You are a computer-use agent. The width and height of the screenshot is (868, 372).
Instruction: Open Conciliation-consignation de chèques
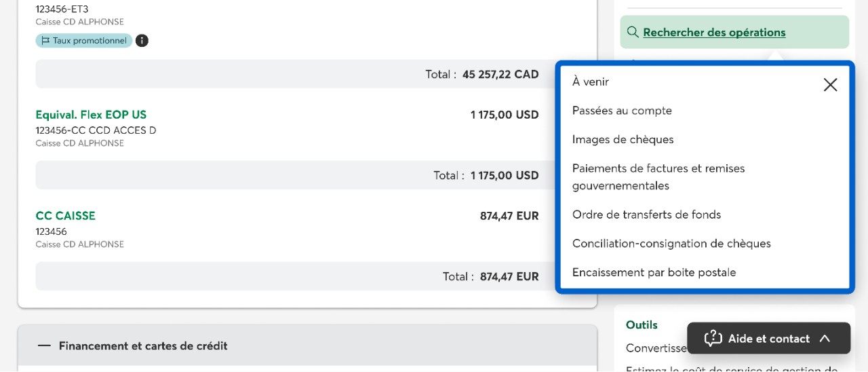click(x=671, y=243)
